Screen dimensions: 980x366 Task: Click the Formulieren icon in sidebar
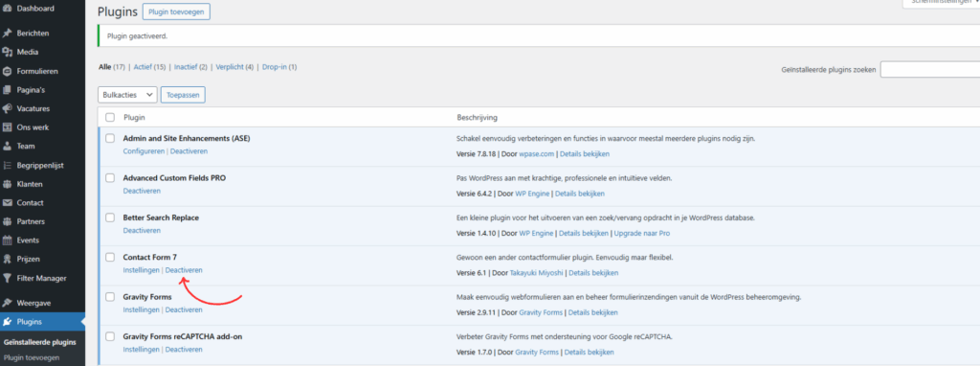pos(8,71)
